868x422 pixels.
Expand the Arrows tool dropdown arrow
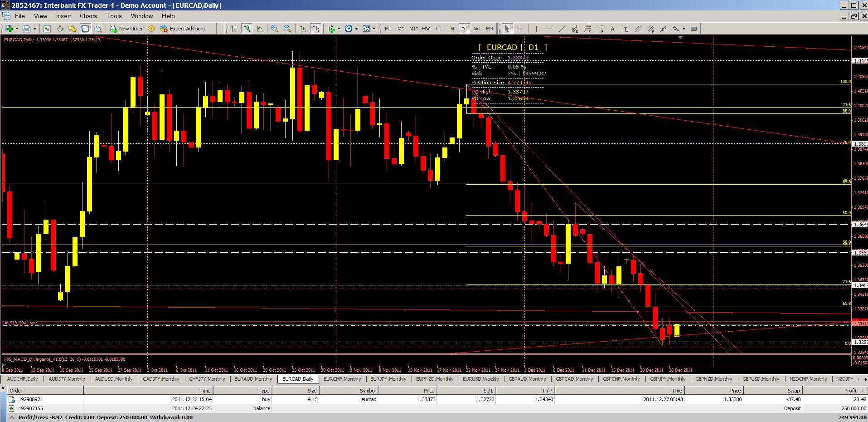pos(684,29)
